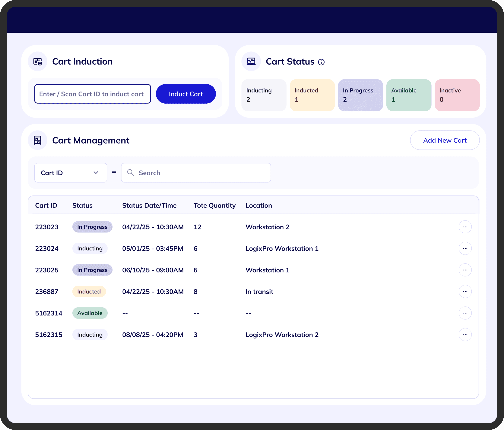This screenshot has height=430, width=504.
Task: Click In Progress badge for cart 223023
Action: coord(92,227)
